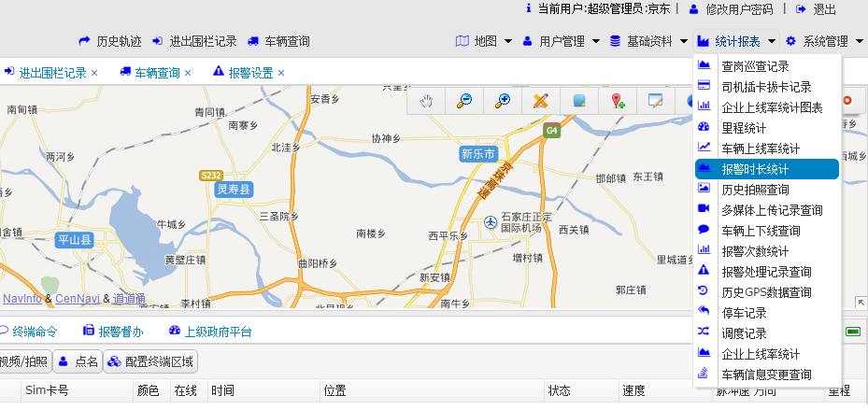
Task: Select 报警次数统计 menu item
Action: [x=767, y=251]
